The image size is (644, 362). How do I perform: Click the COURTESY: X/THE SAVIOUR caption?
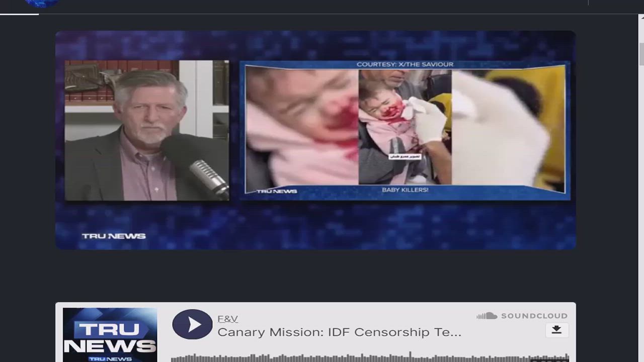pos(405,64)
